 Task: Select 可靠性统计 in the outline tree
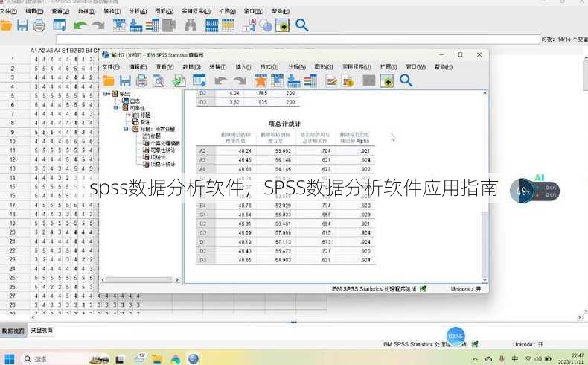click(163, 150)
